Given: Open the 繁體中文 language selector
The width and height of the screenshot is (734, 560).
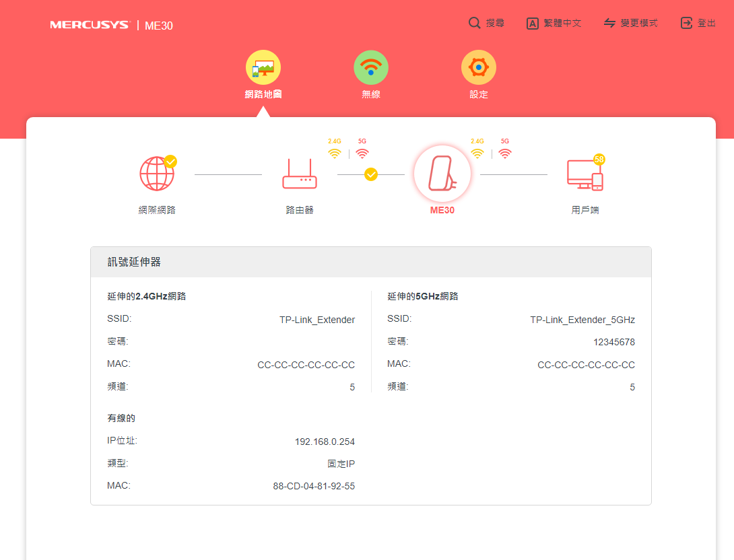Looking at the screenshot, I should pos(554,24).
